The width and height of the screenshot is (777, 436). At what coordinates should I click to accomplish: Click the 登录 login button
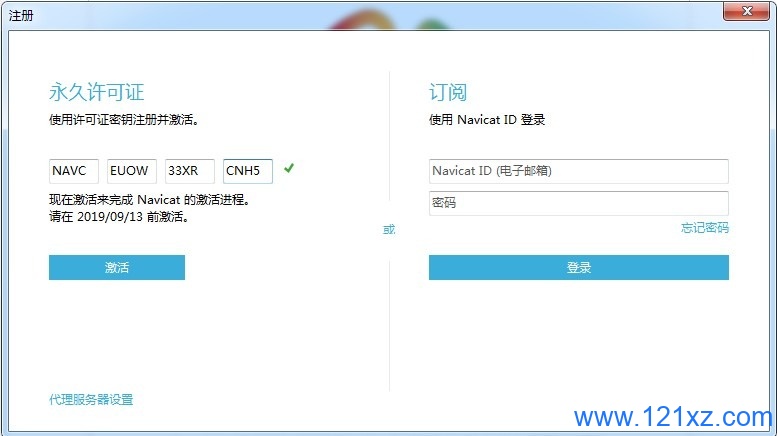(x=579, y=268)
